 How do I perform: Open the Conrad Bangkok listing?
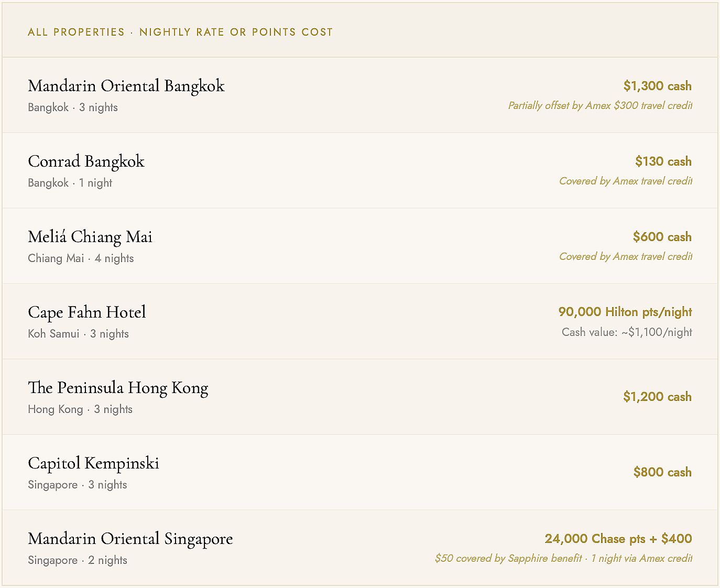360,170
